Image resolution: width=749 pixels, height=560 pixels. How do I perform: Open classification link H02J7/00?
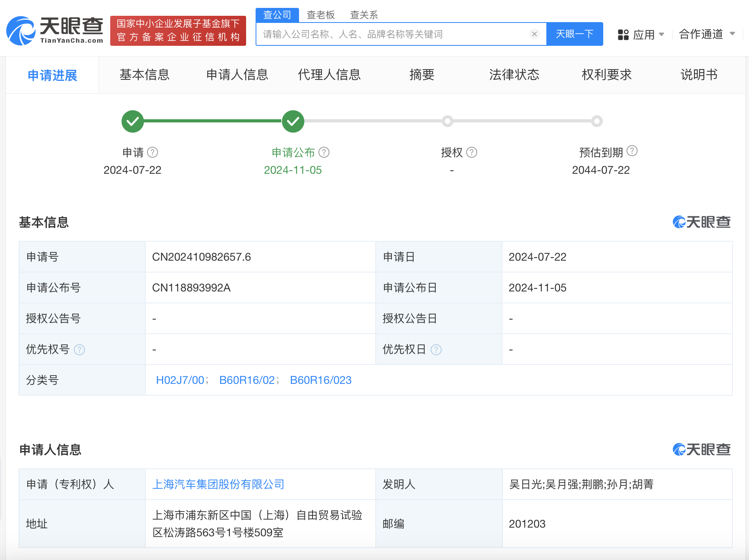(x=180, y=380)
